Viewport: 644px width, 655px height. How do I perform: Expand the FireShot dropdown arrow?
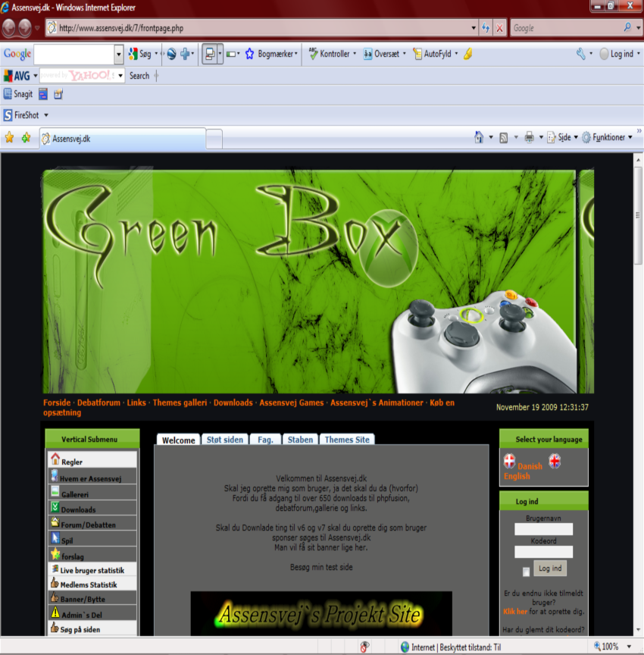tap(46, 115)
